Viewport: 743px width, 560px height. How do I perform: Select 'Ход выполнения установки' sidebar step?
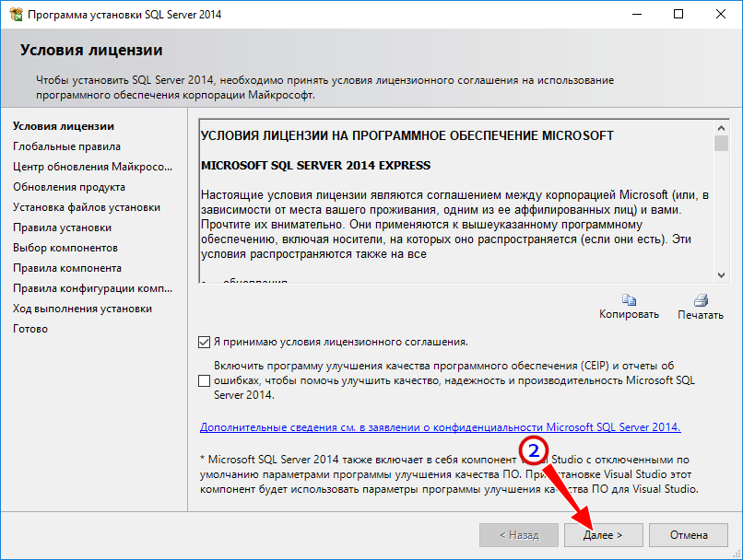coord(82,309)
